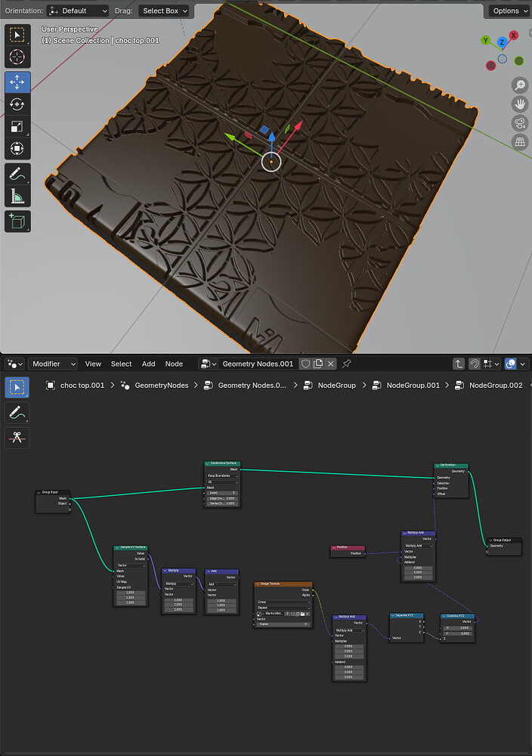This screenshot has height=756, width=532.
Task: Open Orientation Default dropdown
Action: pos(78,11)
